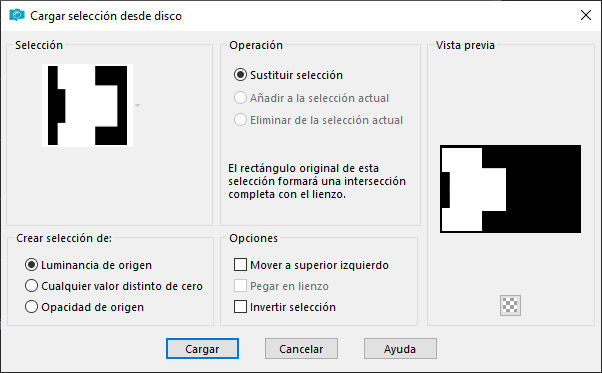This screenshot has height=373, width=602.
Task: Click the Cancelar button
Action: coord(301,348)
